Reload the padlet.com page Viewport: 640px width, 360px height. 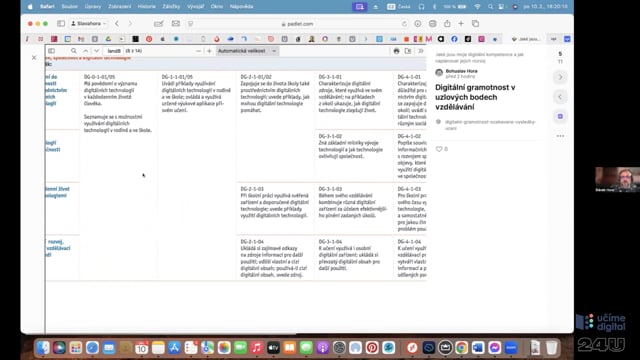point(404,24)
